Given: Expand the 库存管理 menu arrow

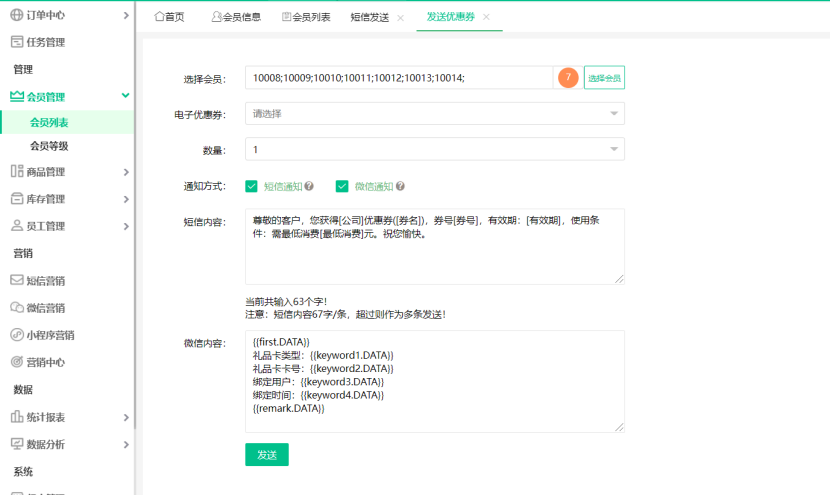Looking at the screenshot, I should click(126, 199).
